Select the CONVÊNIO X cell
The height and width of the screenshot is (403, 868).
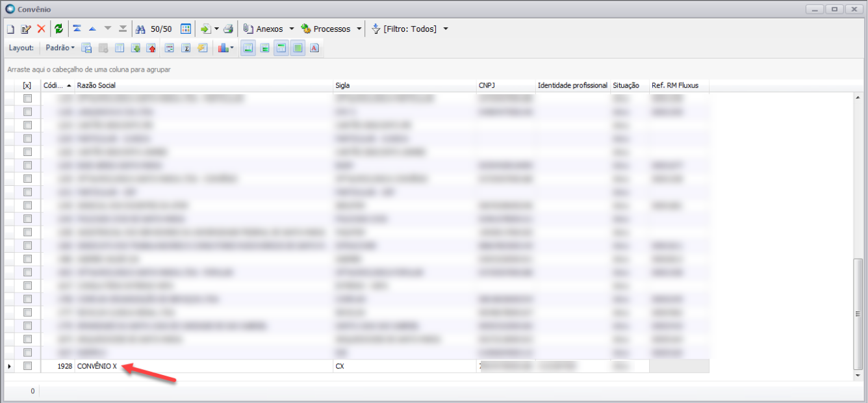204,367
